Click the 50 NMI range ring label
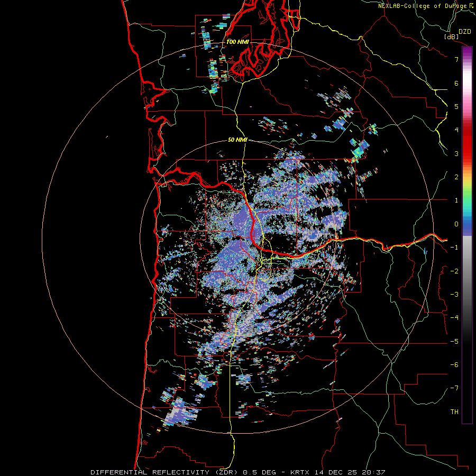Screen dimensions: 476x476 coord(237,140)
